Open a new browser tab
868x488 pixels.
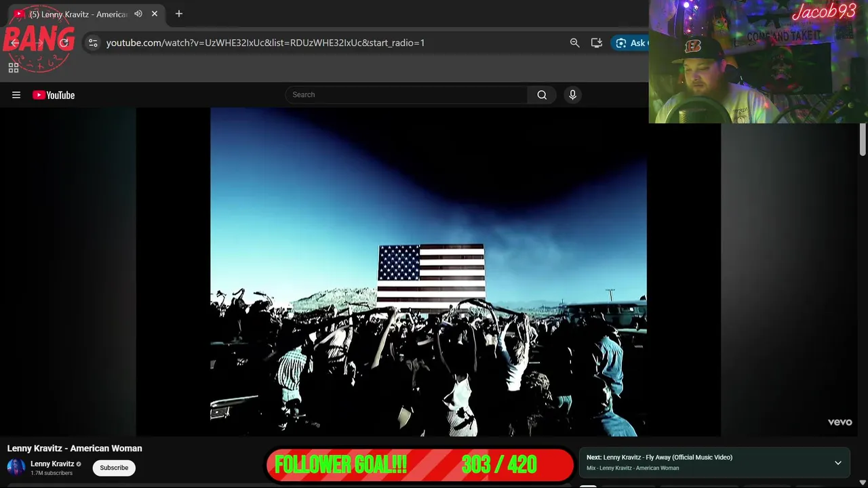tap(179, 14)
